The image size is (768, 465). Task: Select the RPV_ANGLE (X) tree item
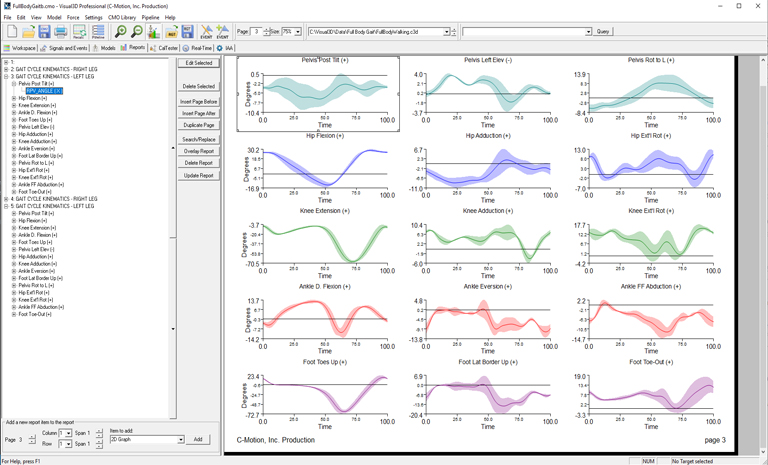pyautogui.click(x=44, y=91)
